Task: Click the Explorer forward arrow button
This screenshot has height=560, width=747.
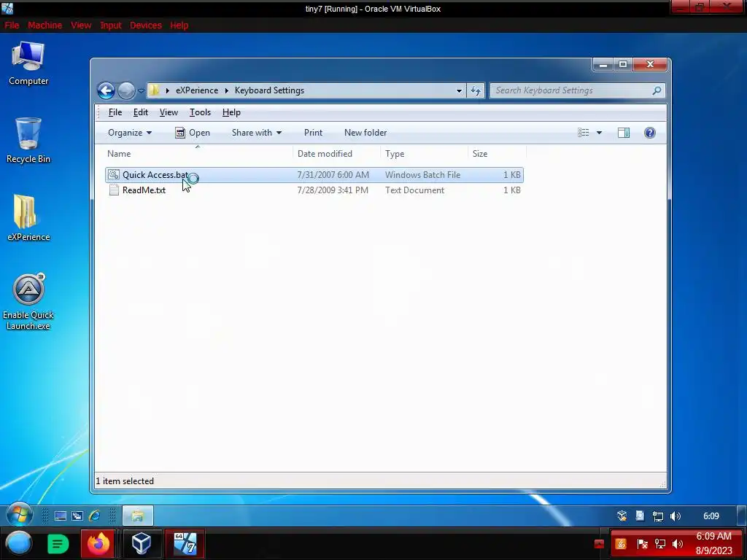Action: (x=126, y=90)
